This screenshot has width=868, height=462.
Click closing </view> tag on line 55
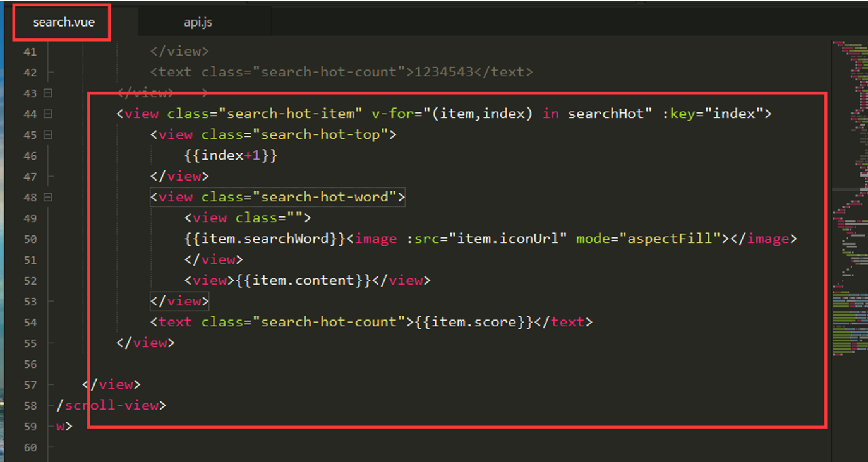[145, 343]
